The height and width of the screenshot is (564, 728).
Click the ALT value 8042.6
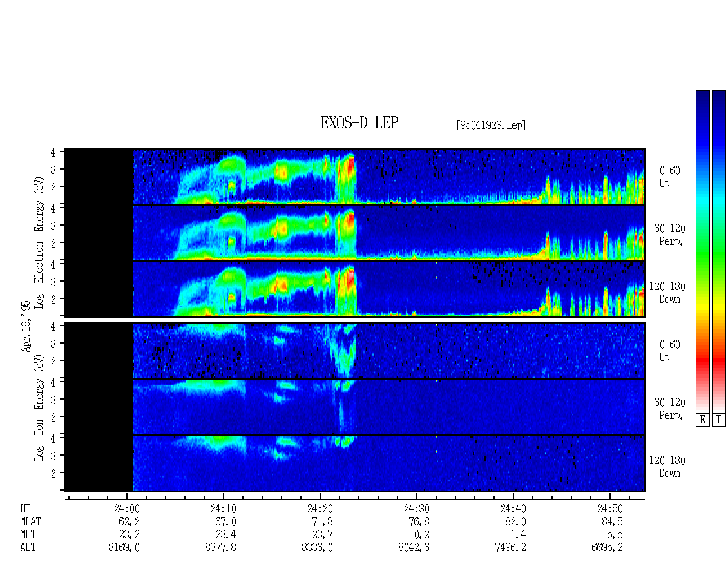(414, 548)
